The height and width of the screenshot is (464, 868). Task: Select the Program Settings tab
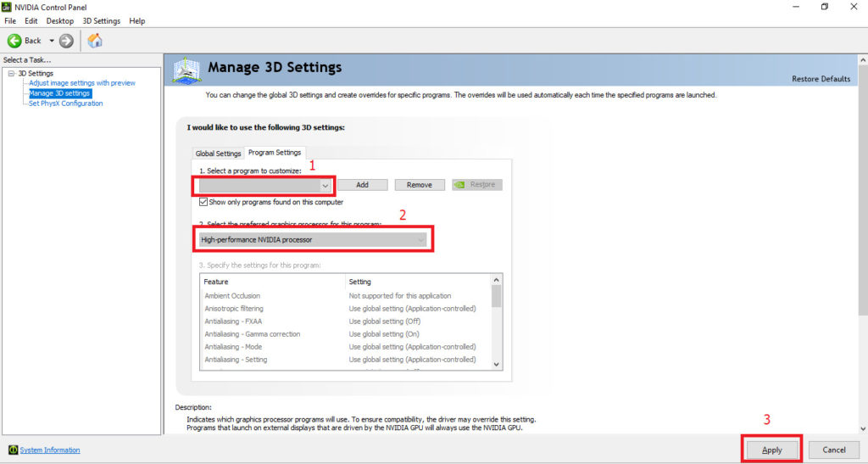275,153
